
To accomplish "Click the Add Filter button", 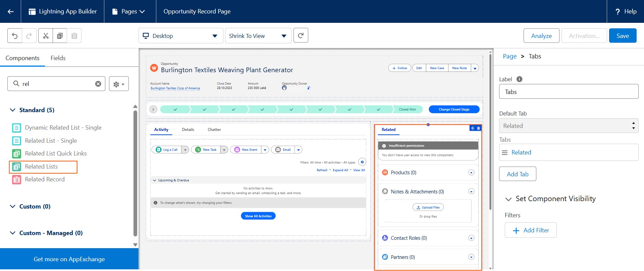I will point(531,230).
